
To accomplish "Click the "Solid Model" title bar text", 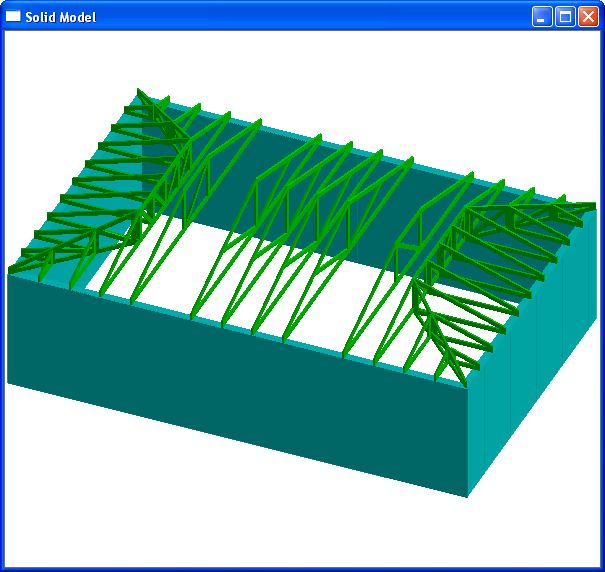I will click(60, 17).
